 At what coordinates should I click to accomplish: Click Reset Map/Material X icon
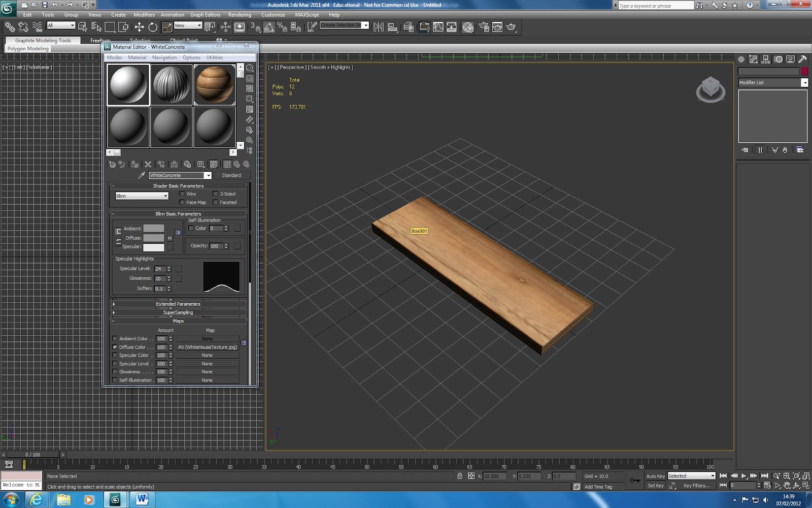click(148, 164)
